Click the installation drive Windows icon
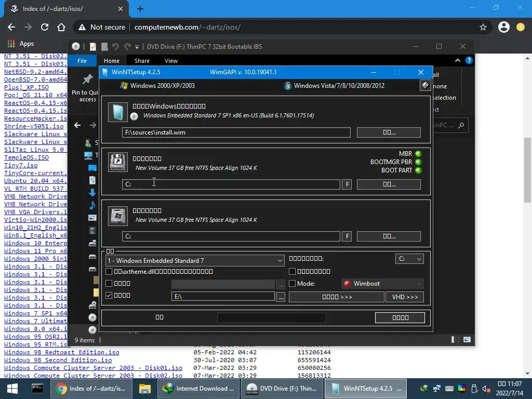The height and width of the screenshot is (399, 532). (118, 216)
